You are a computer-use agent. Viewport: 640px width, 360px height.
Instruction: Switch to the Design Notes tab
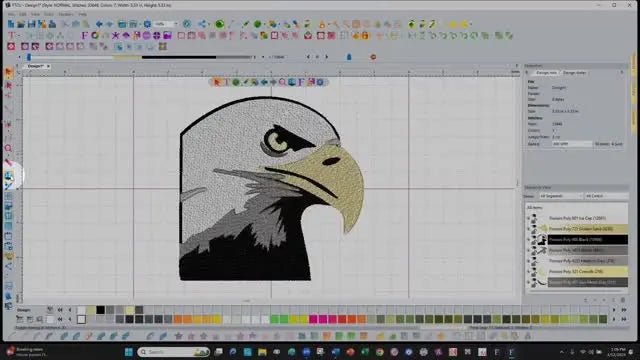[x=574, y=73]
